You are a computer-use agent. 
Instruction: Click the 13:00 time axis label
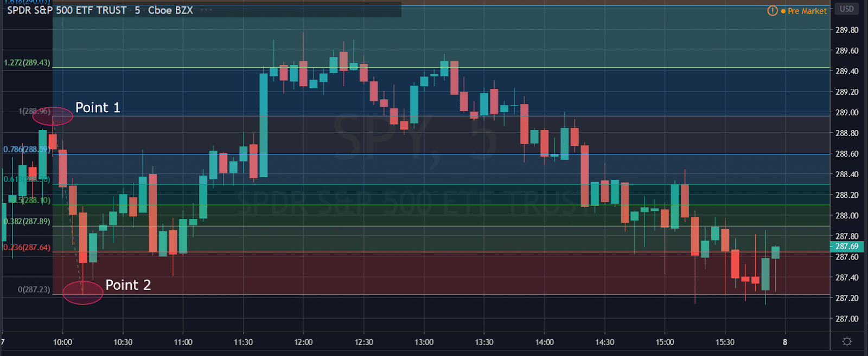tap(424, 342)
